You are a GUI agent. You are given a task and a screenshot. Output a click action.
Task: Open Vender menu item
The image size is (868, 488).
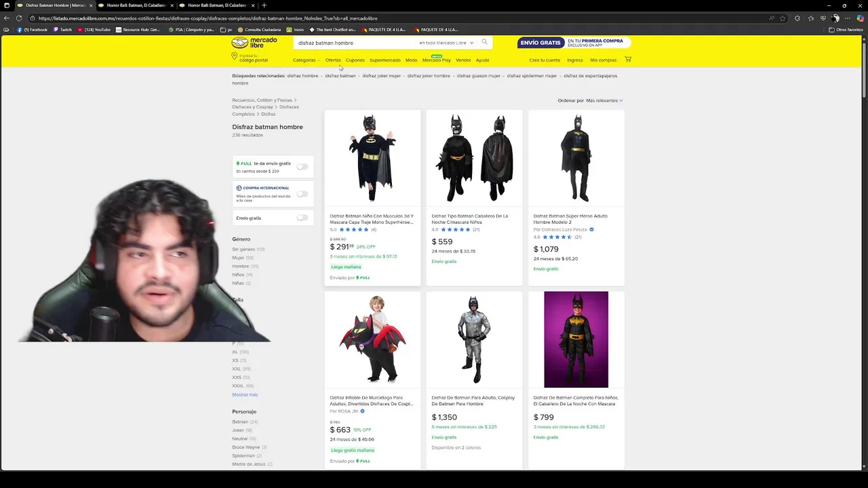coord(463,60)
